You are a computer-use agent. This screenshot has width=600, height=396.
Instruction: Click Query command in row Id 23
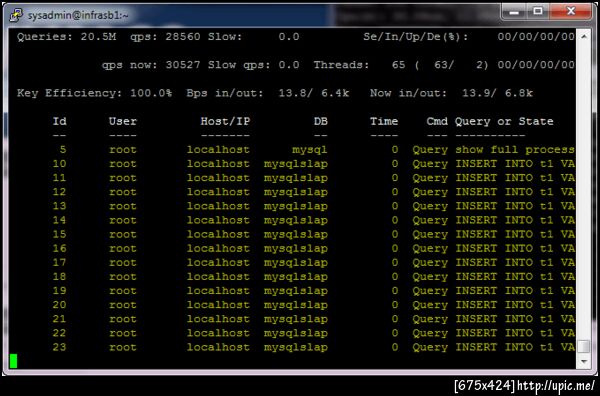point(430,348)
